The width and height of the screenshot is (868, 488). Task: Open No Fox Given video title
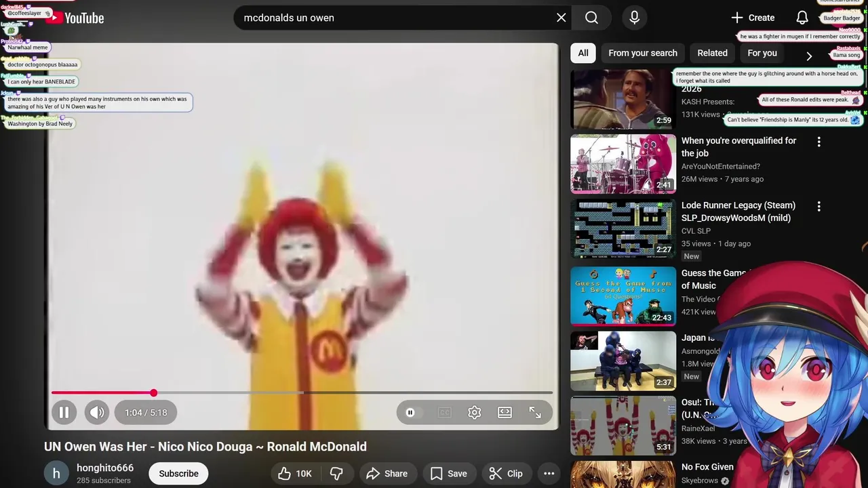point(707,467)
